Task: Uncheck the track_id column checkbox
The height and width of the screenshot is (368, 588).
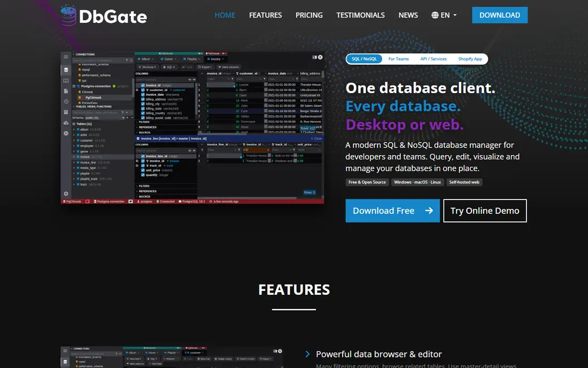Action: coord(143,165)
